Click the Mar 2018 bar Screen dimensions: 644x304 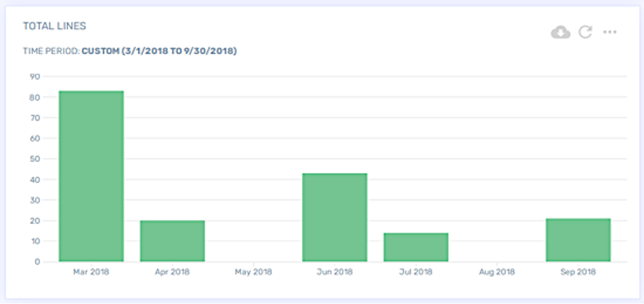tap(91, 176)
